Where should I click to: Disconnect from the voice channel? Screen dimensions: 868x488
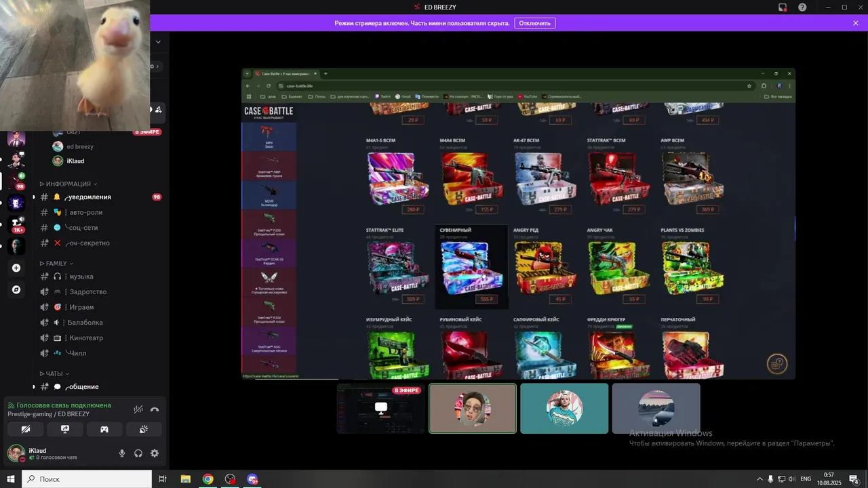coord(155,409)
